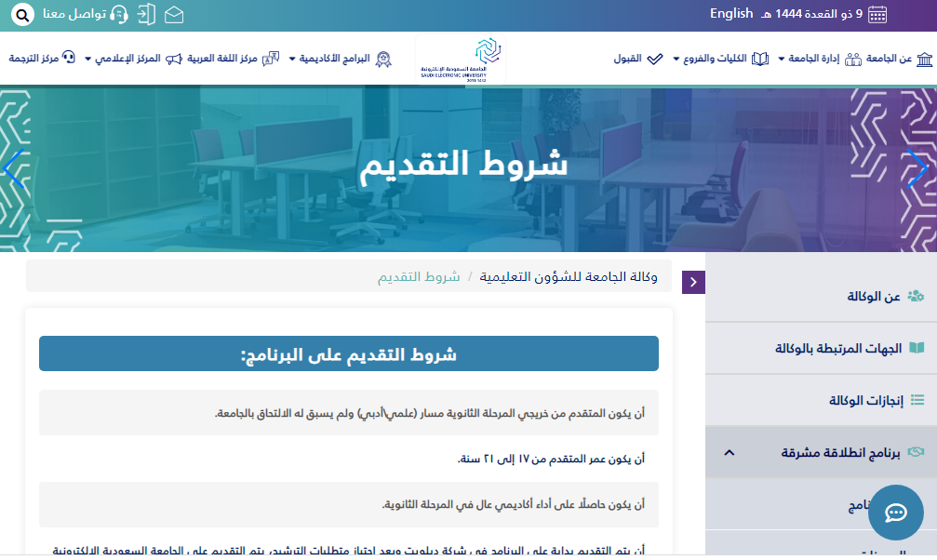Open the search magnifier icon

coord(22,14)
